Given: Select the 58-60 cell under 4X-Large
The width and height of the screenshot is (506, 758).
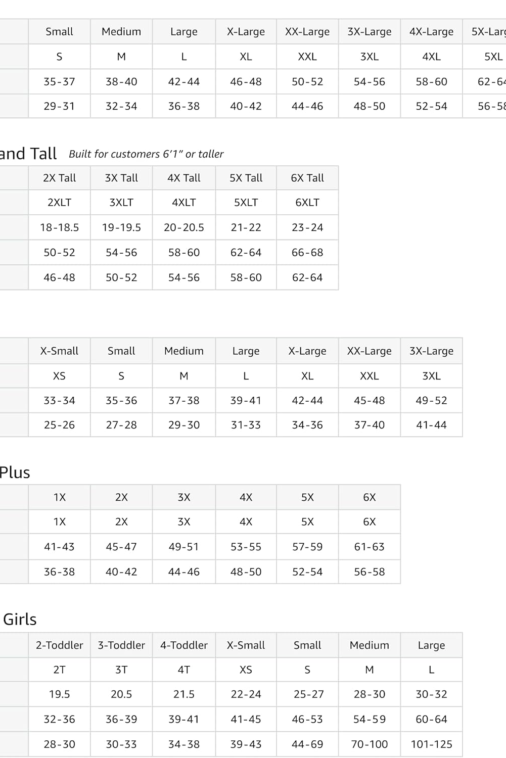Looking at the screenshot, I should click(x=431, y=82).
